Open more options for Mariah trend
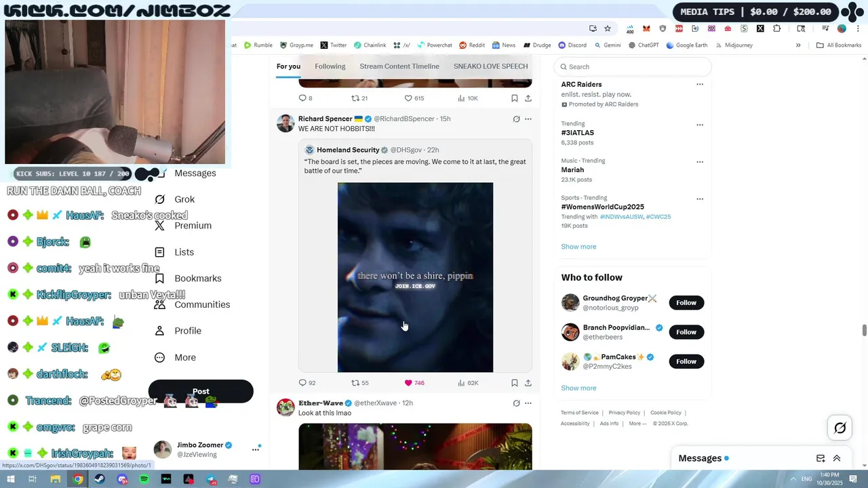This screenshot has width=868, height=488. point(700,162)
